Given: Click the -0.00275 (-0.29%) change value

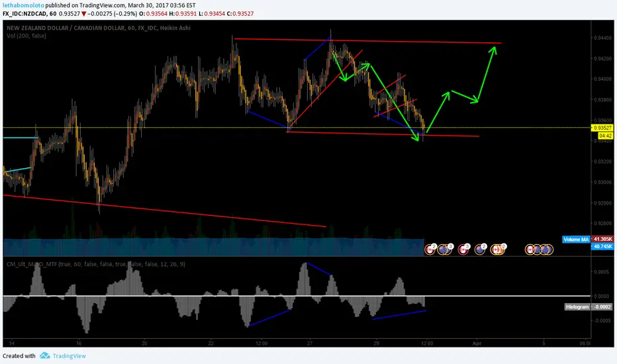Looking at the screenshot, I should [x=112, y=14].
